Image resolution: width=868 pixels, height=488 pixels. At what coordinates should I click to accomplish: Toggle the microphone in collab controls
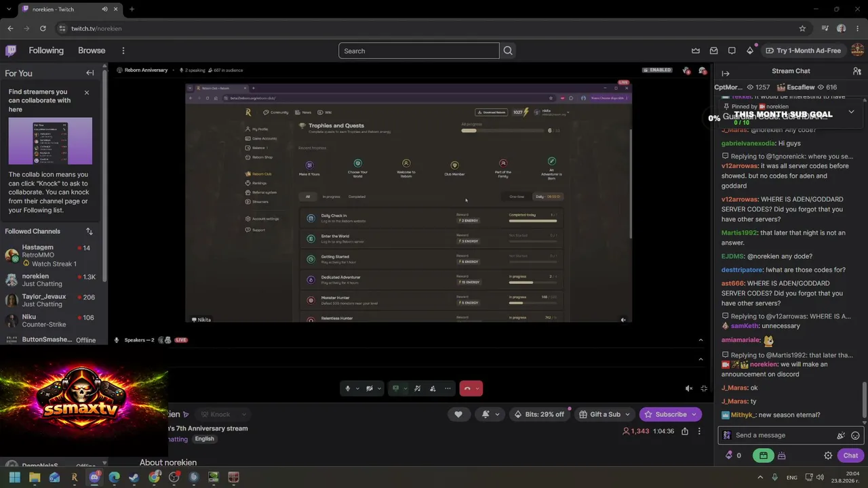347,388
